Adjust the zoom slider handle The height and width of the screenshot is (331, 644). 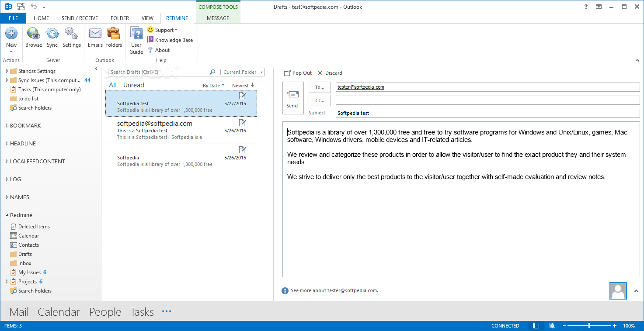tap(589, 326)
